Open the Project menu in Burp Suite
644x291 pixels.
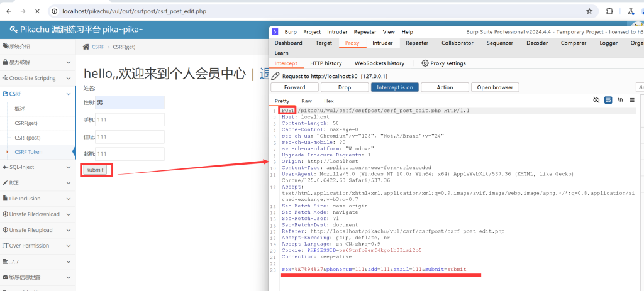click(312, 31)
